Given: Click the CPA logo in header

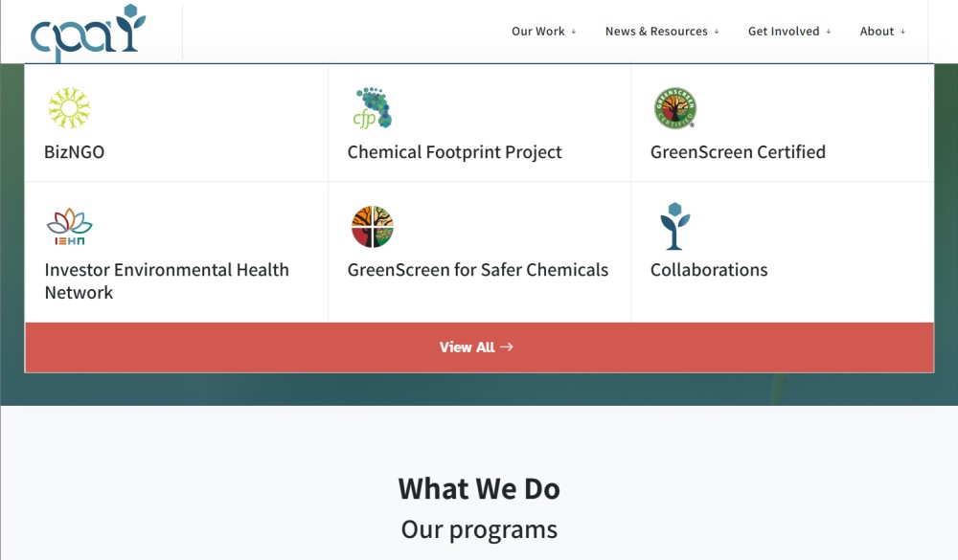Looking at the screenshot, I should [88, 33].
